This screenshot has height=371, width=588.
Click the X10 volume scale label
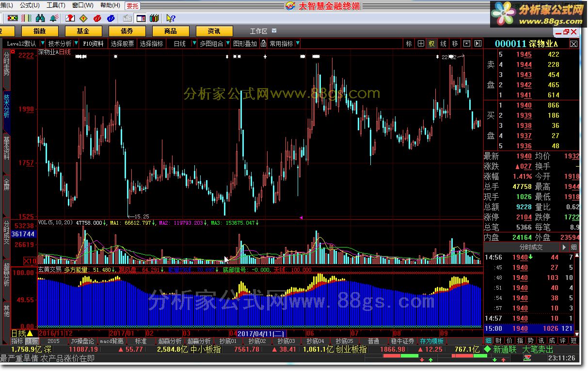click(x=29, y=260)
